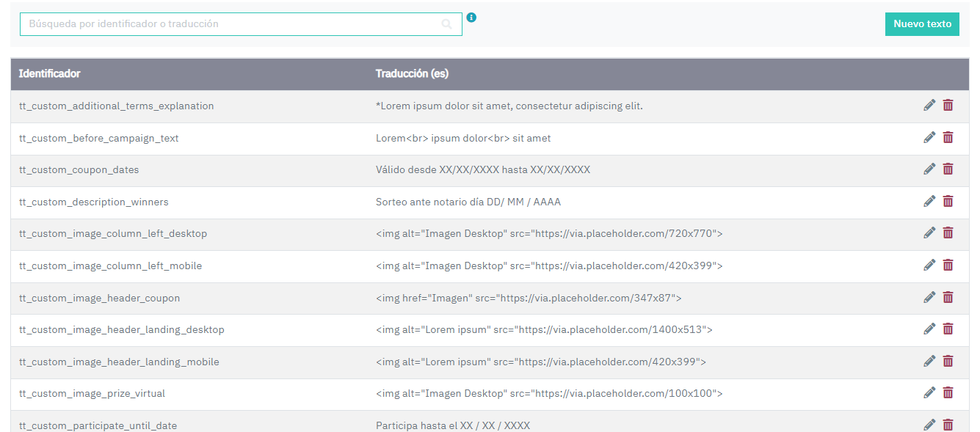
Task: Delete the tt_custom_additional_terms_explanation row
Action: pos(948,106)
